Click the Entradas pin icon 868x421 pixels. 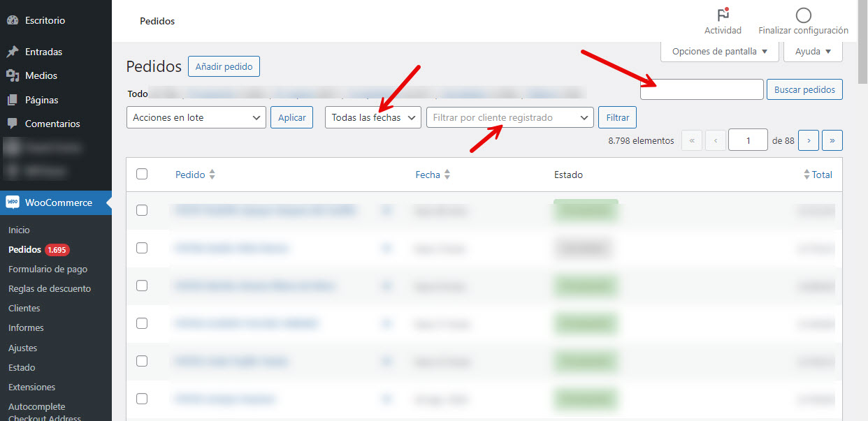[12, 52]
